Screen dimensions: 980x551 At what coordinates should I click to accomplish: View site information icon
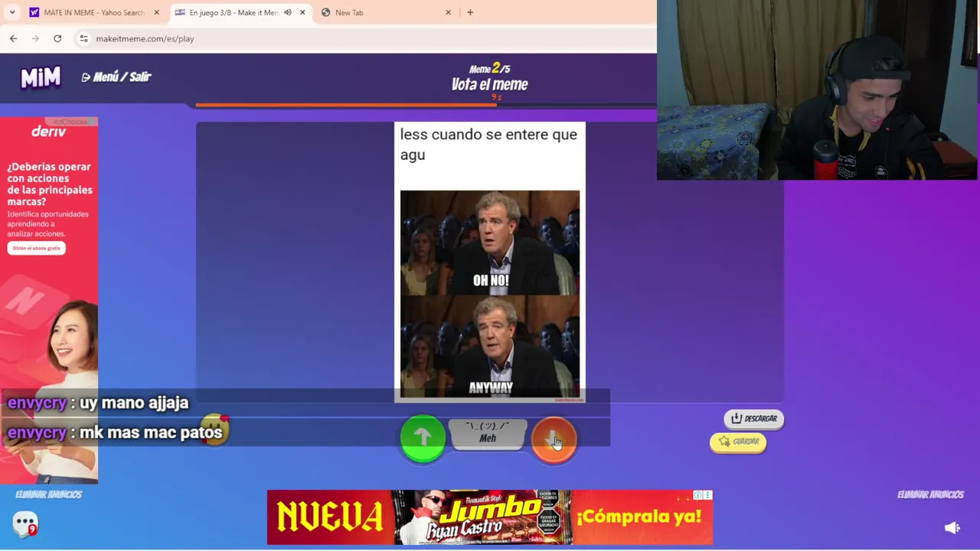pos(83,38)
